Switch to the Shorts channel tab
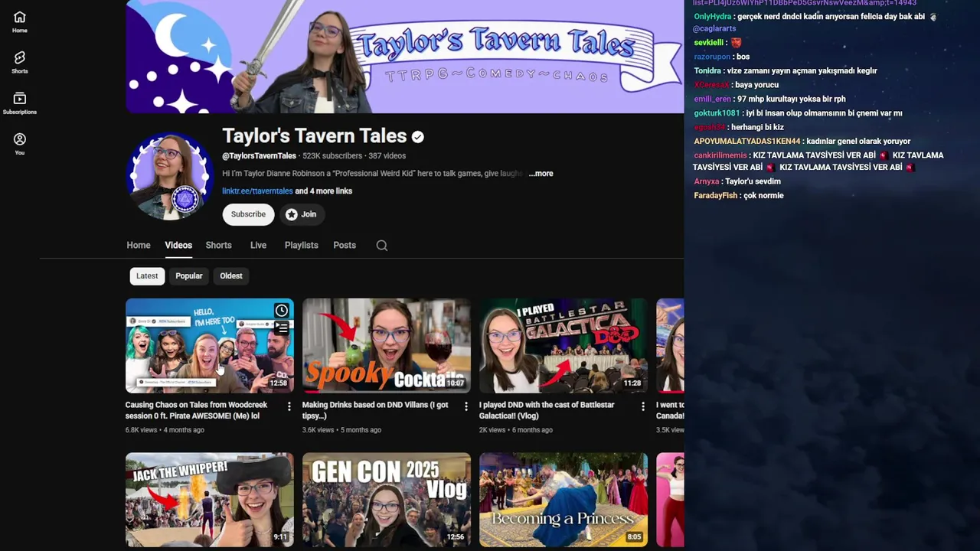The width and height of the screenshot is (980, 551). click(x=218, y=245)
